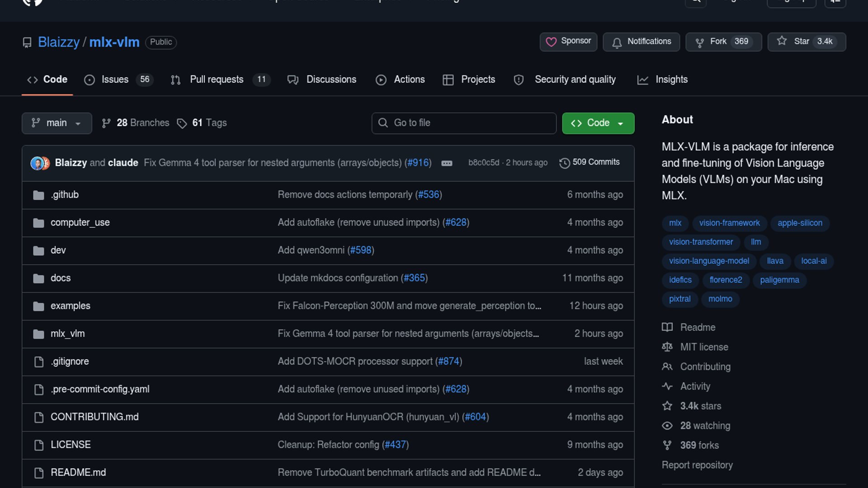View the 28 watching link
The width and height of the screenshot is (868, 488).
[x=705, y=426]
